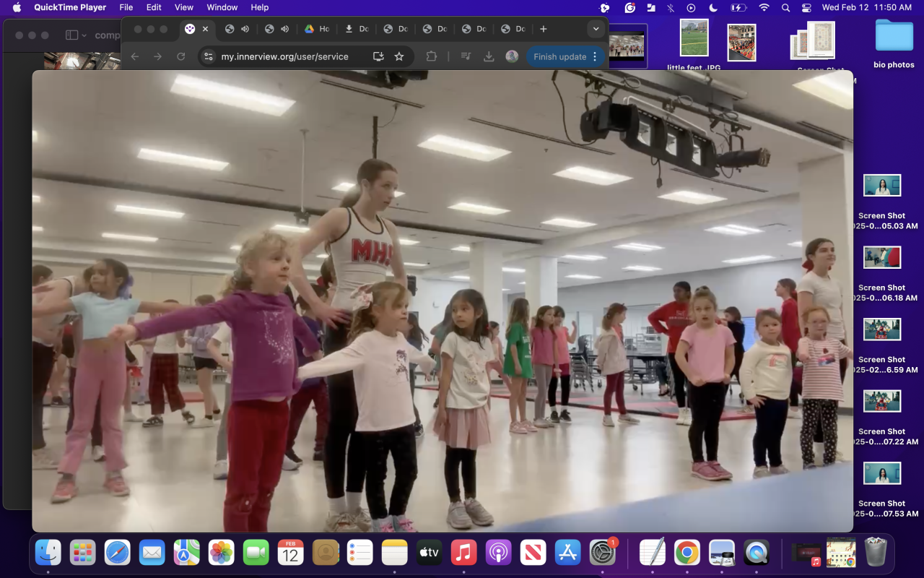924x578 pixels.
Task: Click the Finish update button
Action: tap(559, 56)
